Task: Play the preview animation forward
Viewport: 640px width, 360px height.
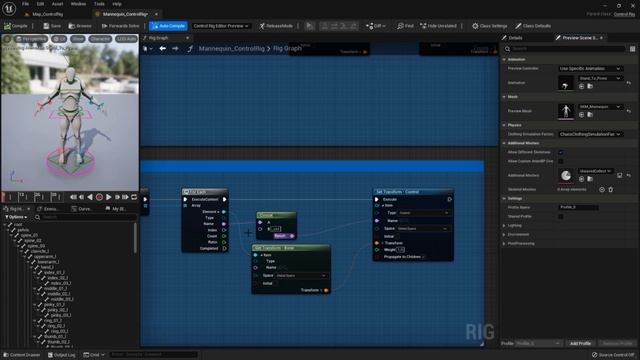Action: click(x=109, y=197)
